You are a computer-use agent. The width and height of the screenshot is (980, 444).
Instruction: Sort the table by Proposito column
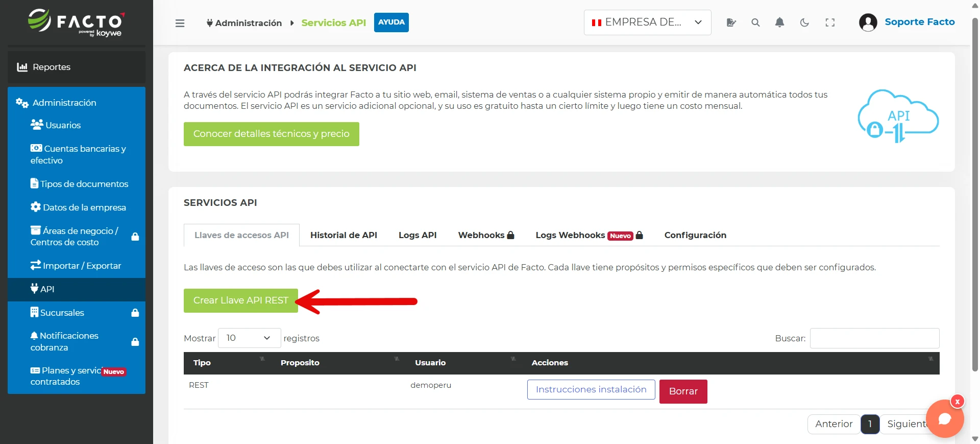(338, 363)
